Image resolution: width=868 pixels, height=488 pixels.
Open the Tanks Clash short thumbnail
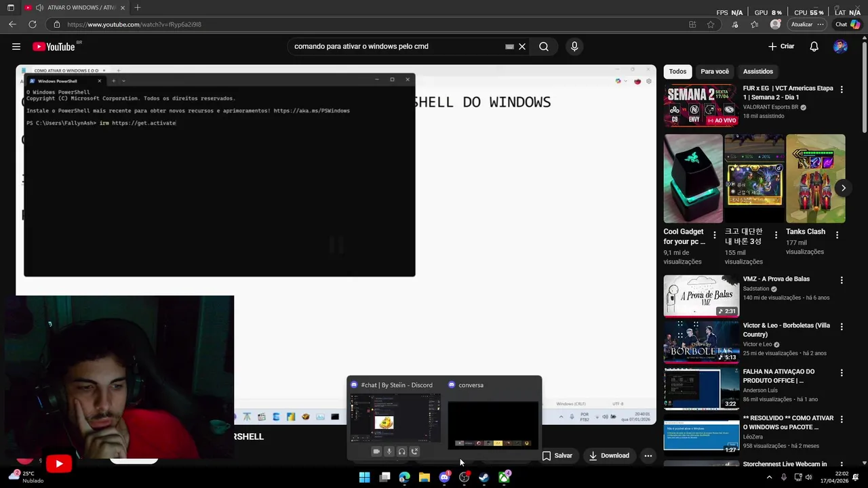point(816,178)
